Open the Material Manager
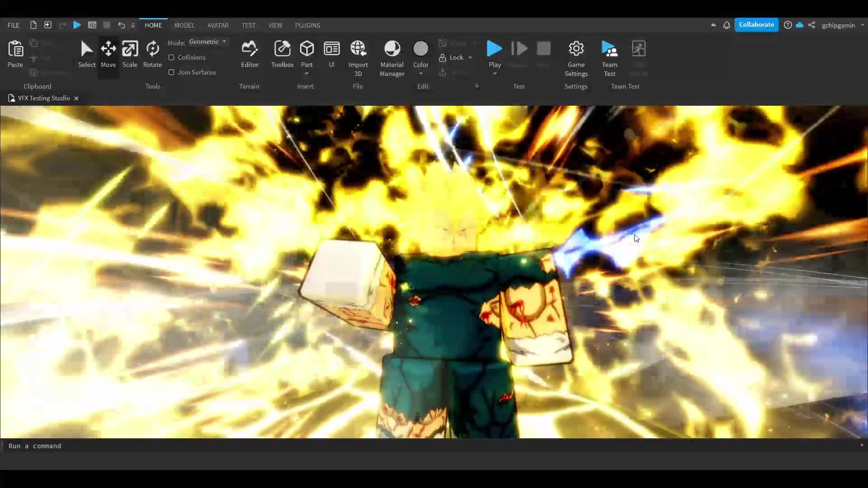The width and height of the screenshot is (868, 488). 392,54
